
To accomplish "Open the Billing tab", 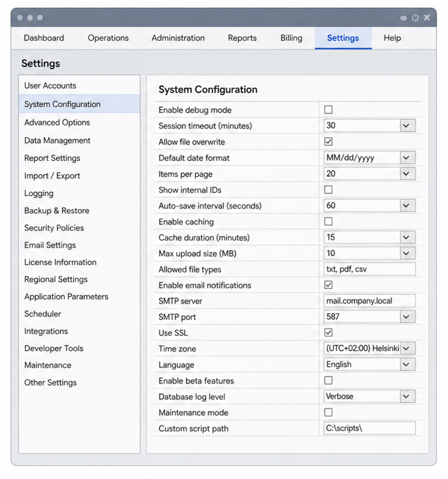I will (x=291, y=38).
